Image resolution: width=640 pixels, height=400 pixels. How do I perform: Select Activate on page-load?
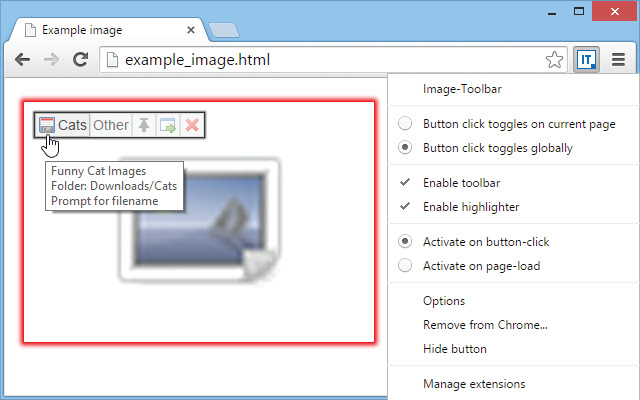pyautogui.click(x=514, y=266)
